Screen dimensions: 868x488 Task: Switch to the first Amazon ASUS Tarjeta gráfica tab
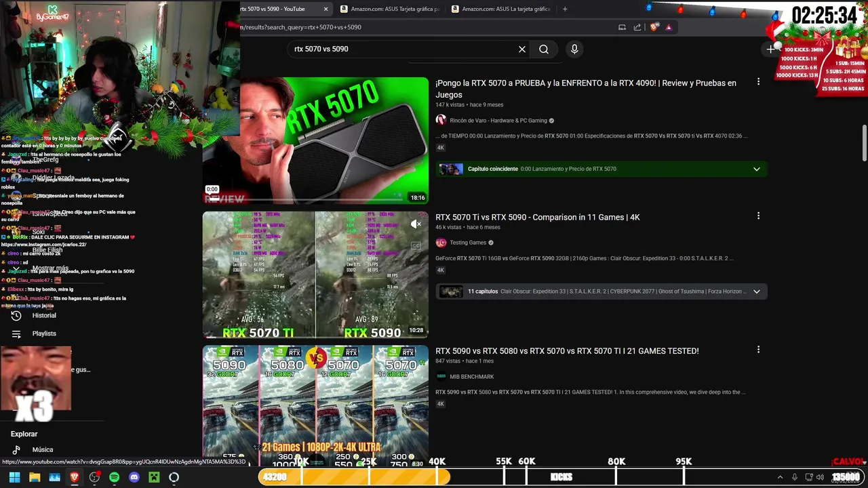[390, 9]
